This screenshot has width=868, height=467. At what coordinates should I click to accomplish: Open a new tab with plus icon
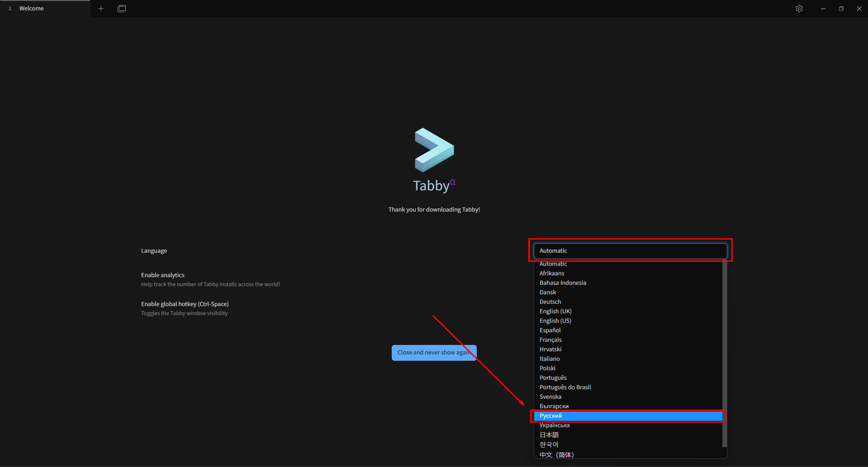101,9
